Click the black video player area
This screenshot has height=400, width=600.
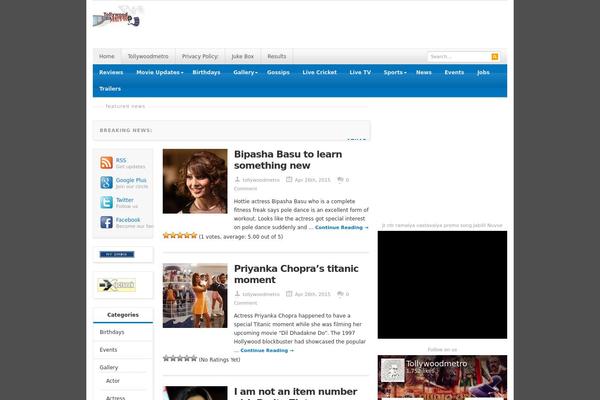click(442, 285)
